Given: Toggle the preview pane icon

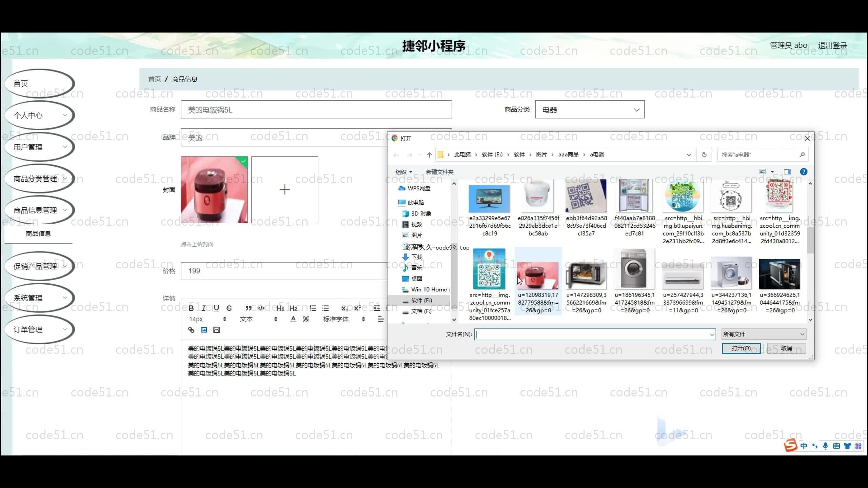Looking at the screenshot, I should 787,172.
